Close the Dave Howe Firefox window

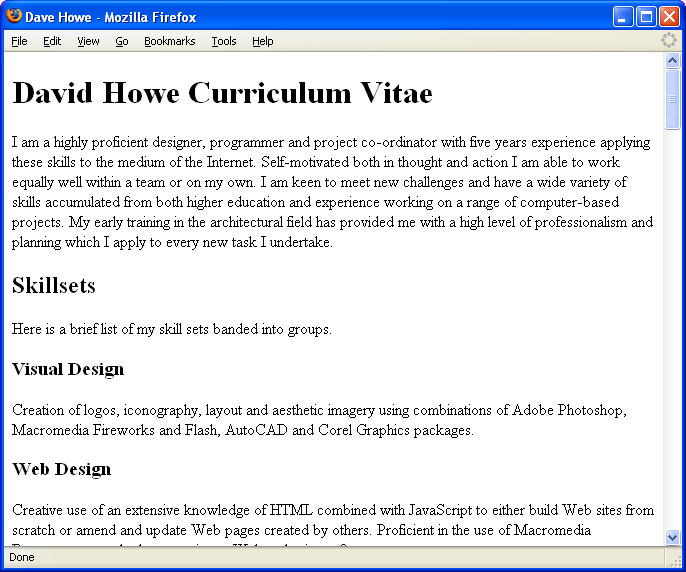point(668,17)
